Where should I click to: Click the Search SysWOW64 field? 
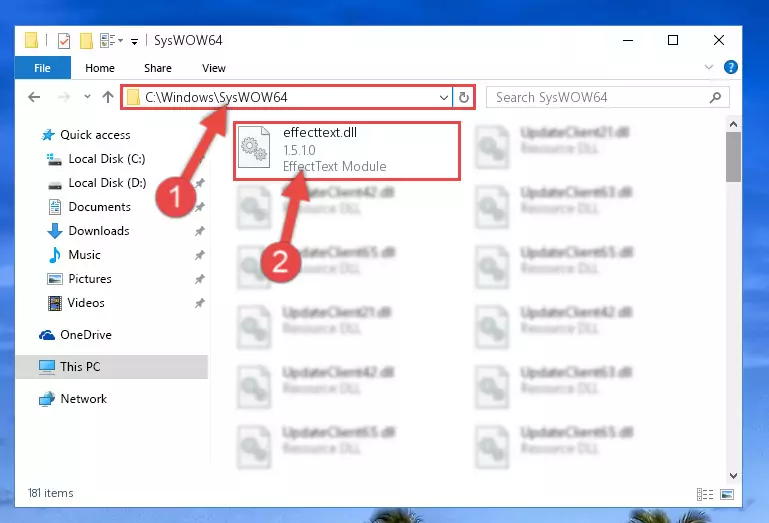tap(607, 97)
